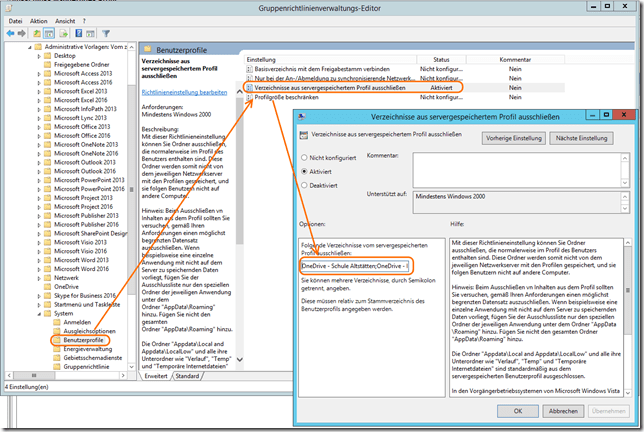The width and height of the screenshot is (644, 432).
Task: Switch to the Standard tab
Action: (188, 376)
